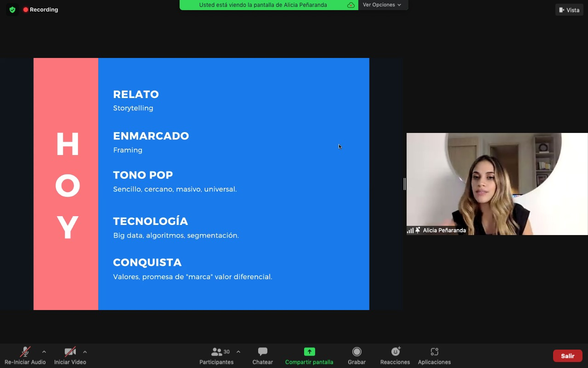Open the Aplicaciones apps panel

(x=434, y=356)
